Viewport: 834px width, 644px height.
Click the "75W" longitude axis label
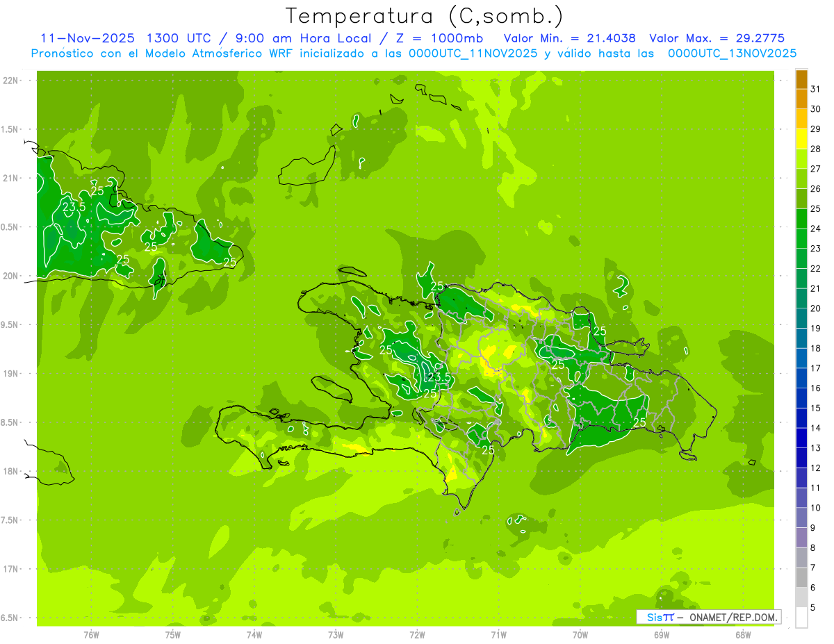tap(173, 634)
